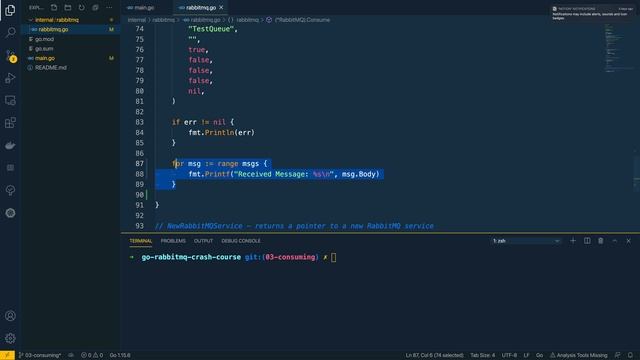Viewport: 640px width, 360px height.
Task: Switch to the TERMINAL panel tab
Action: [140, 241]
